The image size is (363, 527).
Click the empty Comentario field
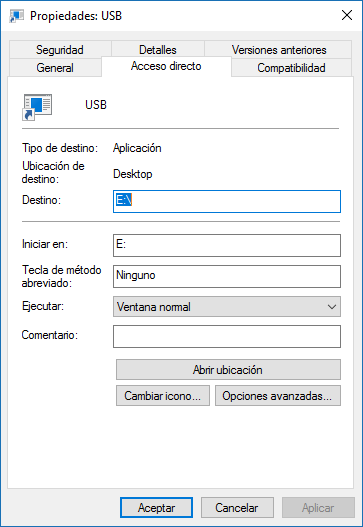coord(227,336)
